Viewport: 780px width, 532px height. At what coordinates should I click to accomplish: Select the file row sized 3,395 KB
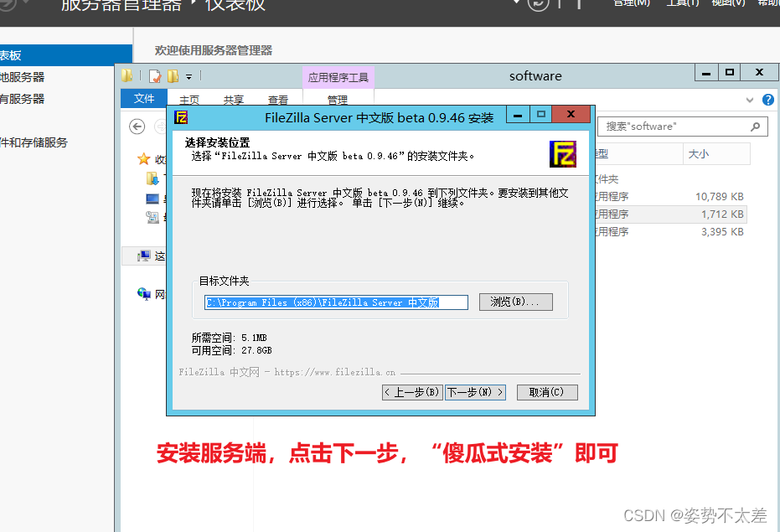pos(669,231)
